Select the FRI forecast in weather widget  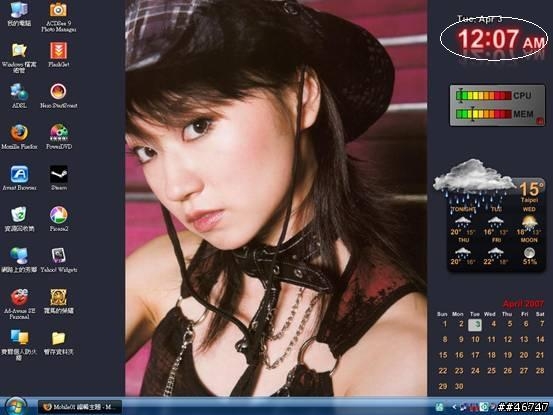pos(496,251)
